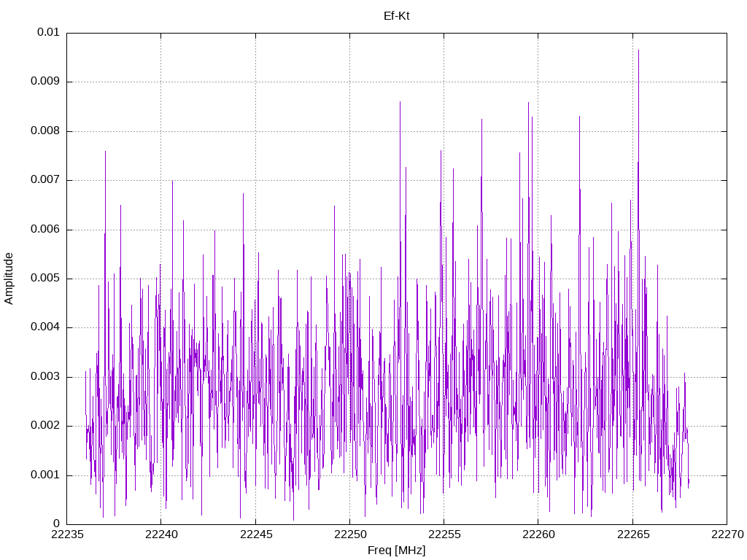Viewport: 747px width, 560px height.
Task: Click the 'Amplitude' y-axis label
Action: [9, 279]
